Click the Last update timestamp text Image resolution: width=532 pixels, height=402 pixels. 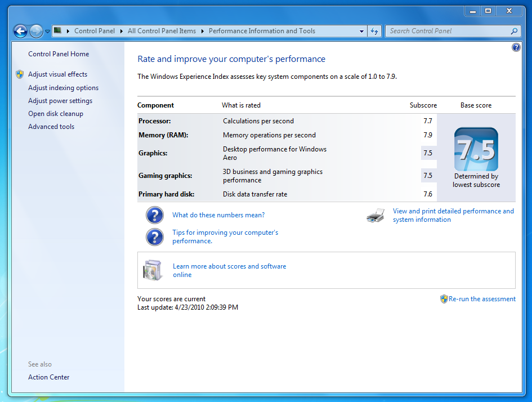[x=187, y=307]
